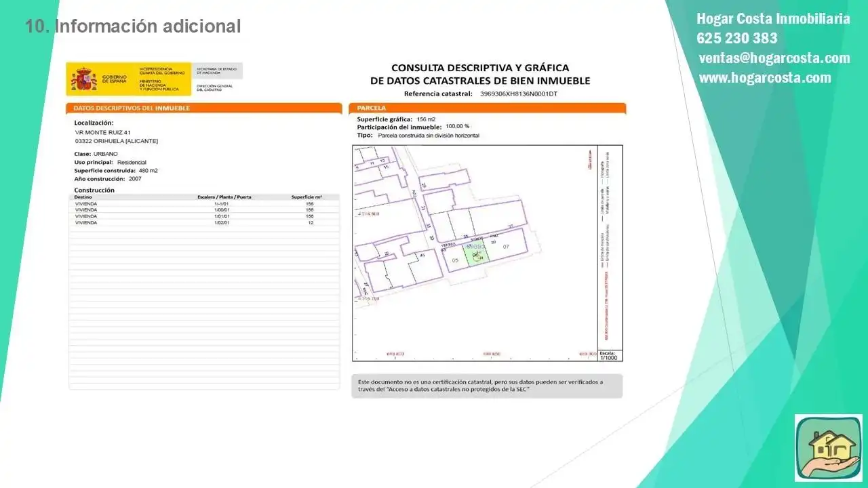Select the orange PARCELA section header
Screen dimensions: 868x488
pyautogui.click(x=487, y=108)
